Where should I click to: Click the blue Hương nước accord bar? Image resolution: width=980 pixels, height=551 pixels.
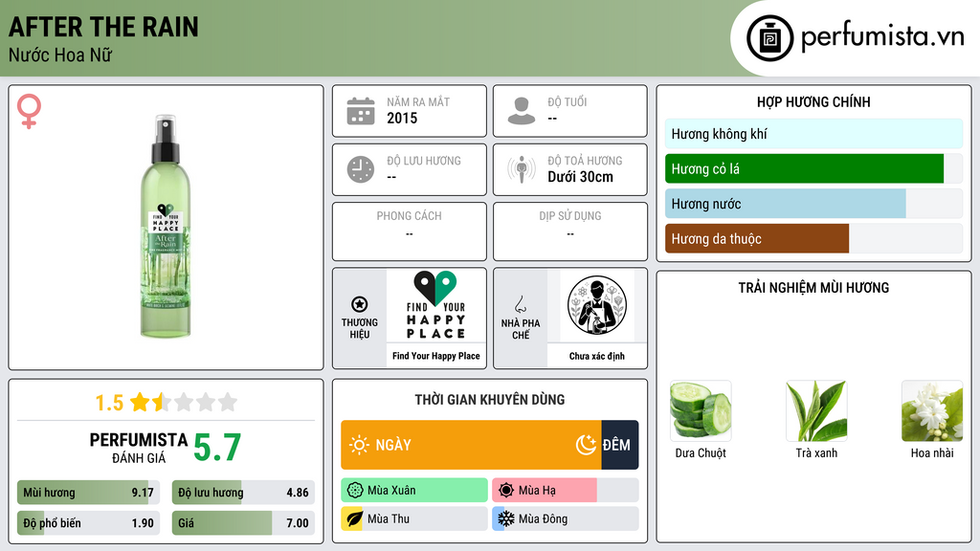pos(786,204)
